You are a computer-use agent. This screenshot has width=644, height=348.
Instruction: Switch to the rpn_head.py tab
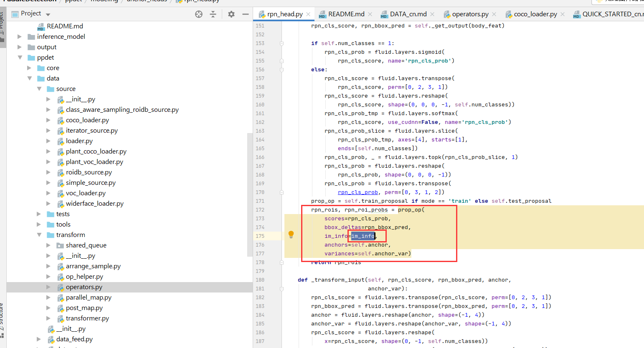tap(285, 14)
